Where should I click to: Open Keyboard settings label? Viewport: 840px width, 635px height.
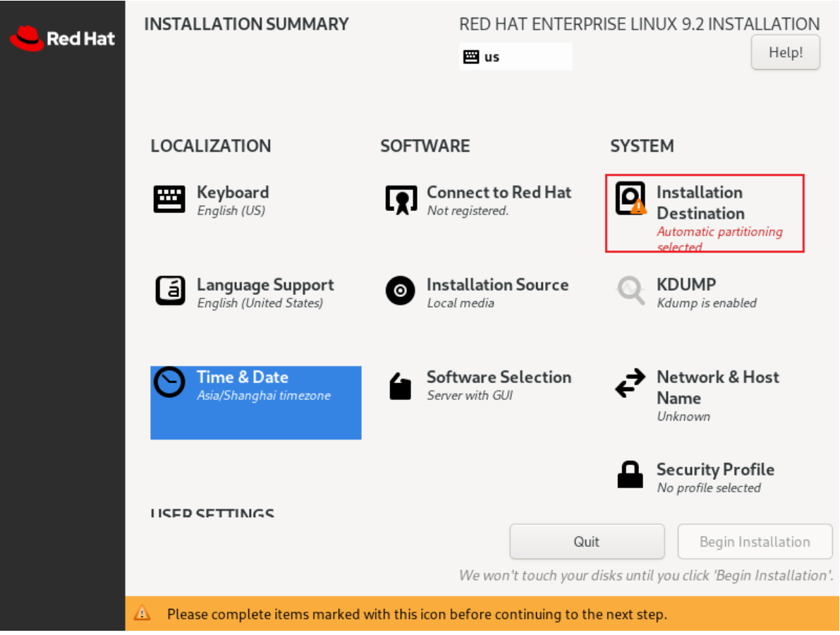[233, 193]
